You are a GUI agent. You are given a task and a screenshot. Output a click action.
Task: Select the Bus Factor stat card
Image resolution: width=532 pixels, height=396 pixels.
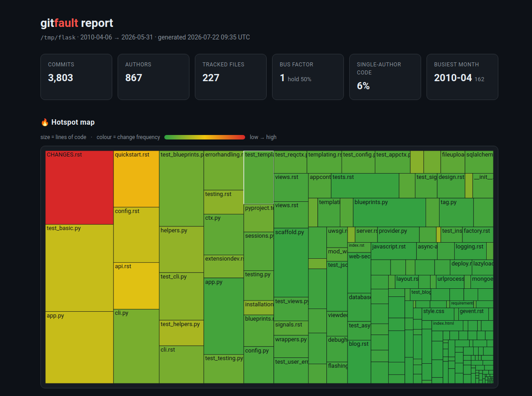point(308,77)
